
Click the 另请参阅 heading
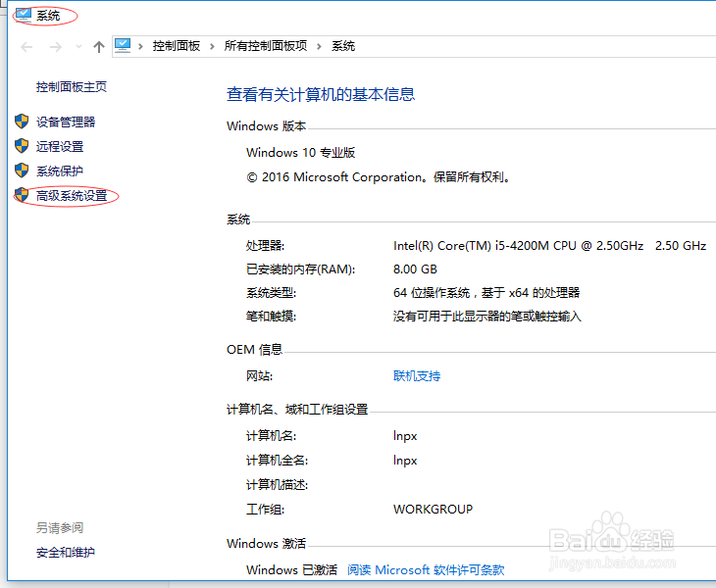(x=60, y=528)
